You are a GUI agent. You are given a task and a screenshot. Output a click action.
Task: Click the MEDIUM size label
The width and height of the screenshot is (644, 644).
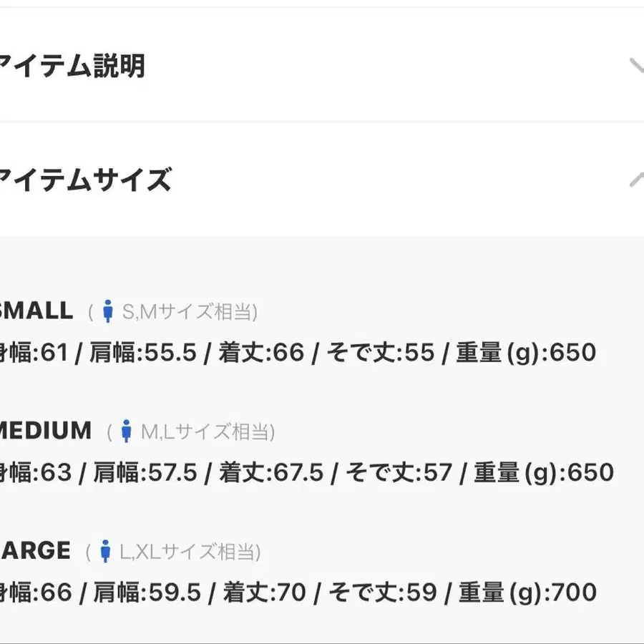(x=46, y=431)
